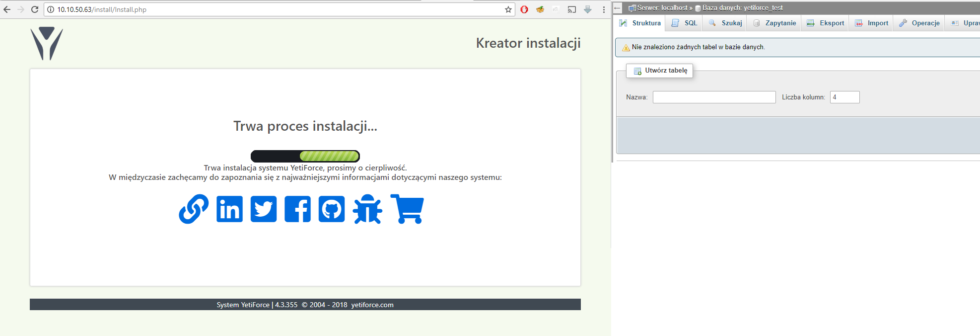Click the green installation progress bar

[x=305, y=156]
